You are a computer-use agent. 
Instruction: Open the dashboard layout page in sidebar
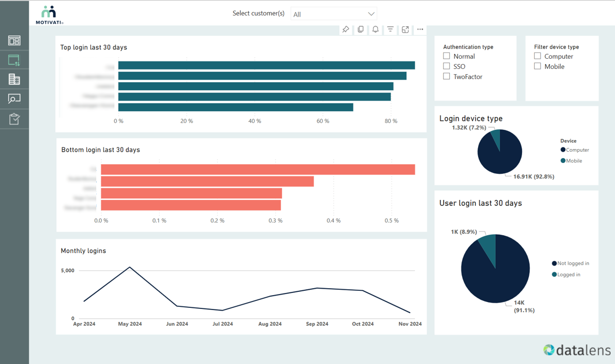[14, 41]
